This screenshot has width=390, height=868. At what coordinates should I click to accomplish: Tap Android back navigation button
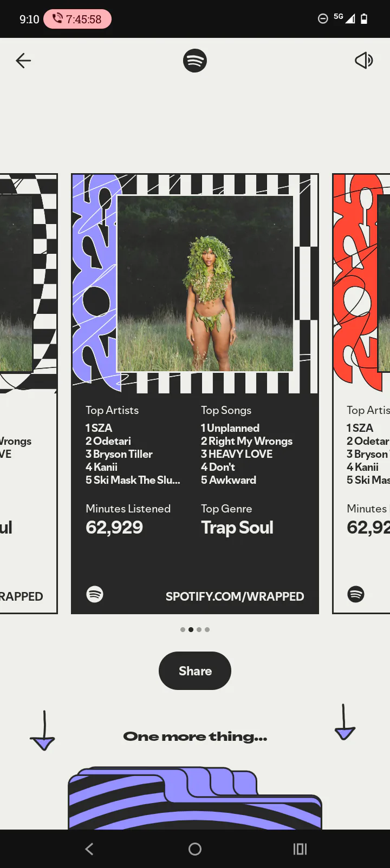point(89,849)
